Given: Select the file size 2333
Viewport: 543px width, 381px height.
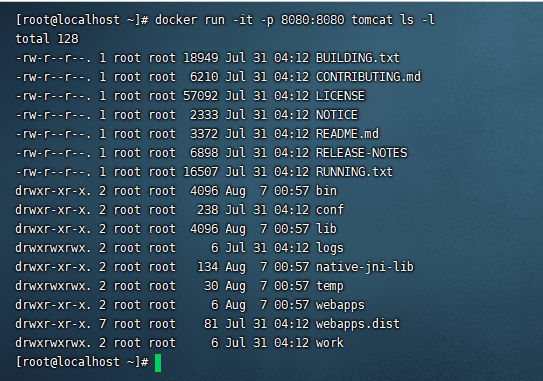Looking at the screenshot, I should 204,115.
